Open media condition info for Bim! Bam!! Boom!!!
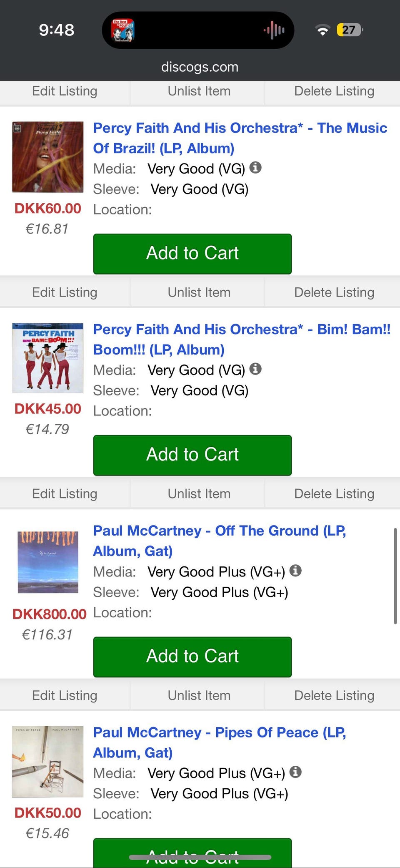Viewport: 400px width, 868px height. click(255, 369)
